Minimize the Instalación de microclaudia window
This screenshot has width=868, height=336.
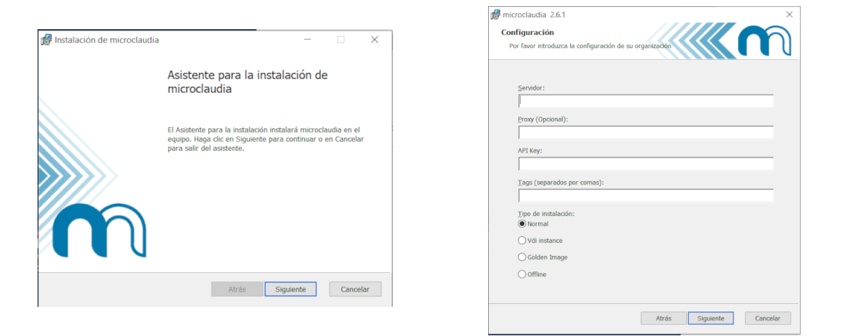point(308,40)
